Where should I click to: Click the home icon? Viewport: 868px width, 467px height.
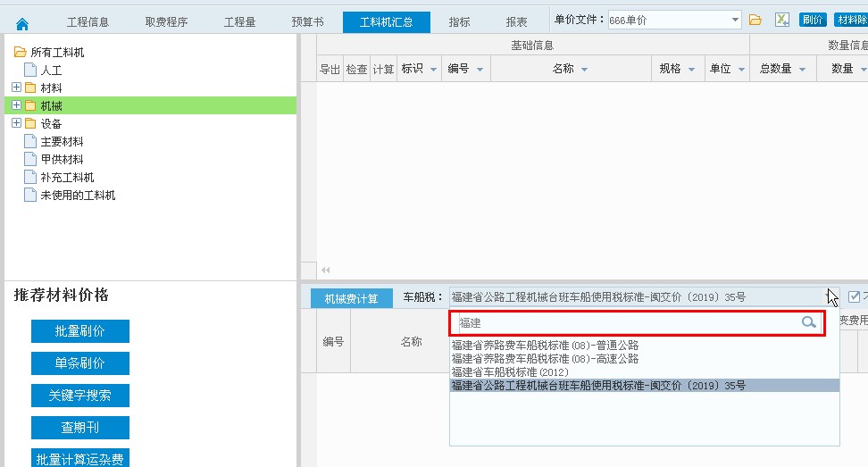coord(22,24)
